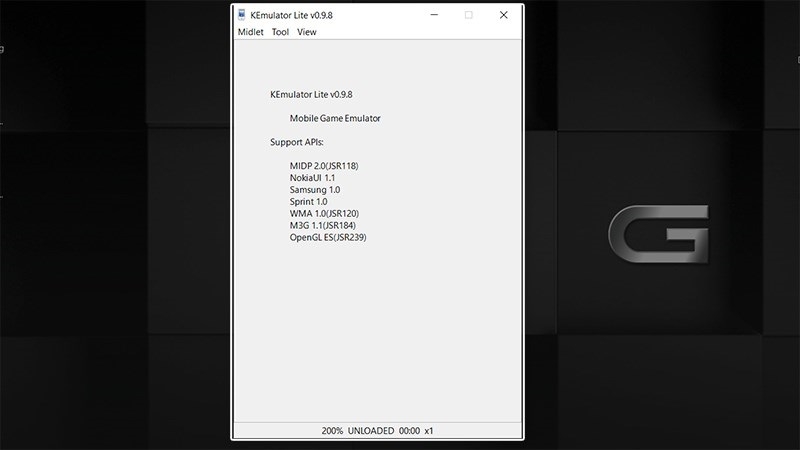
Task: Click the Mobile Game Emulator text
Action: [x=335, y=118]
